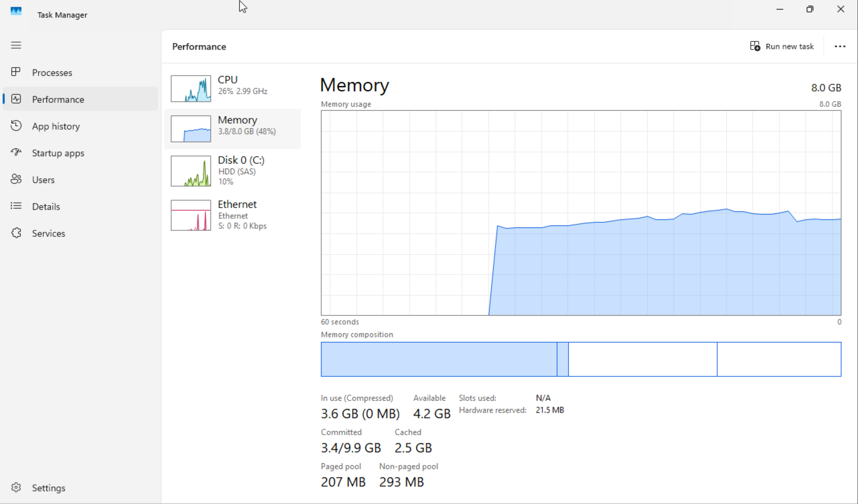Click the Processes grid icon
The image size is (858, 504).
click(16, 72)
